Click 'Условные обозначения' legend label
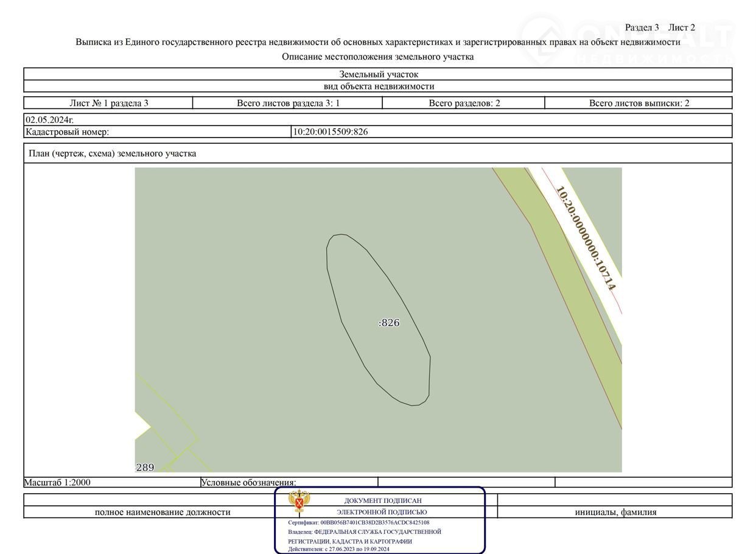Image resolution: width=756 pixels, height=554 pixels. (x=248, y=483)
